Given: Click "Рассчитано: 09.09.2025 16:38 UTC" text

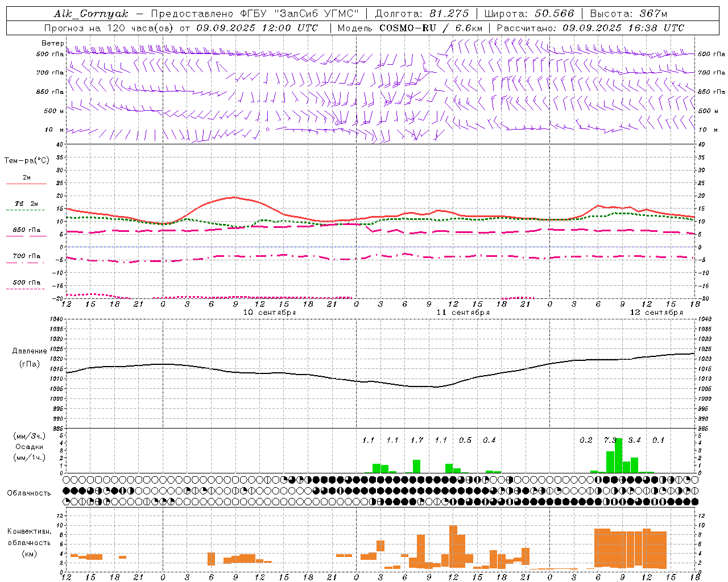Looking at the screenshot, I should coord(590,28).
